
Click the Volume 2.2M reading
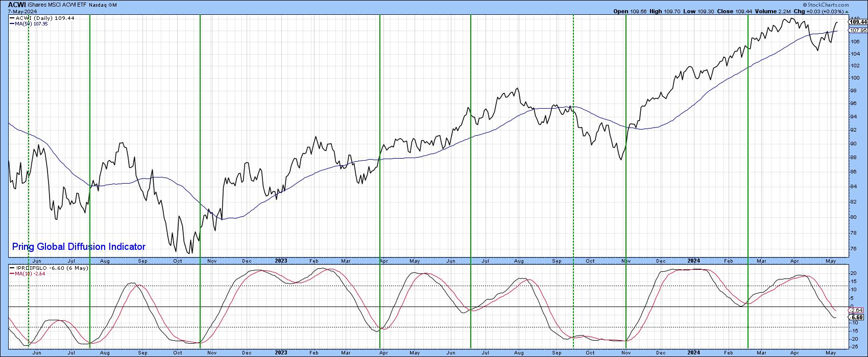[772, 10]
